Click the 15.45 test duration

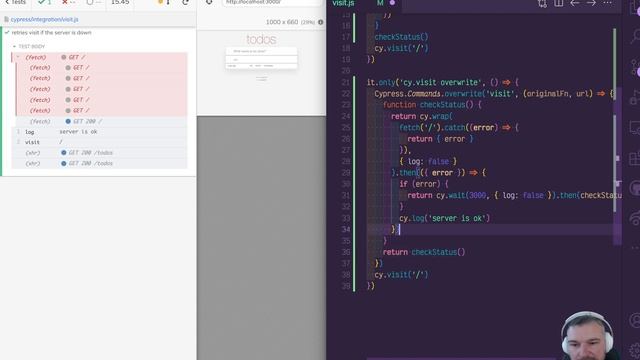pyautogui.click(x=120, y=2)
